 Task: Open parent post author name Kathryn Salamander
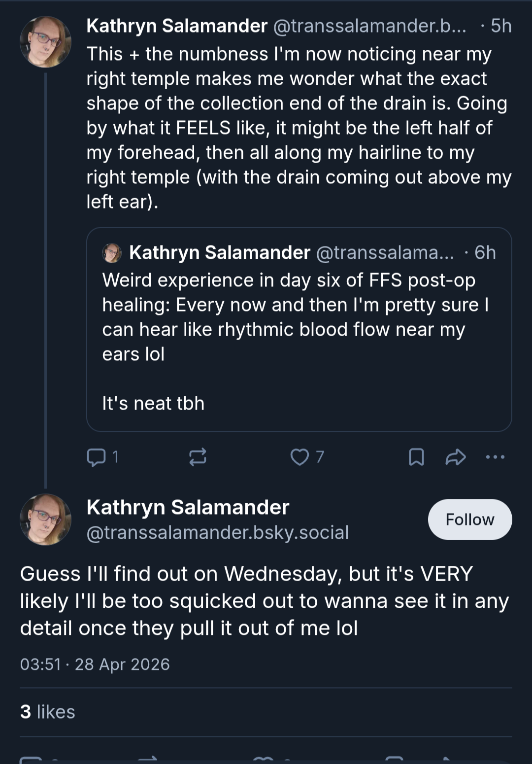pos(177,26)
